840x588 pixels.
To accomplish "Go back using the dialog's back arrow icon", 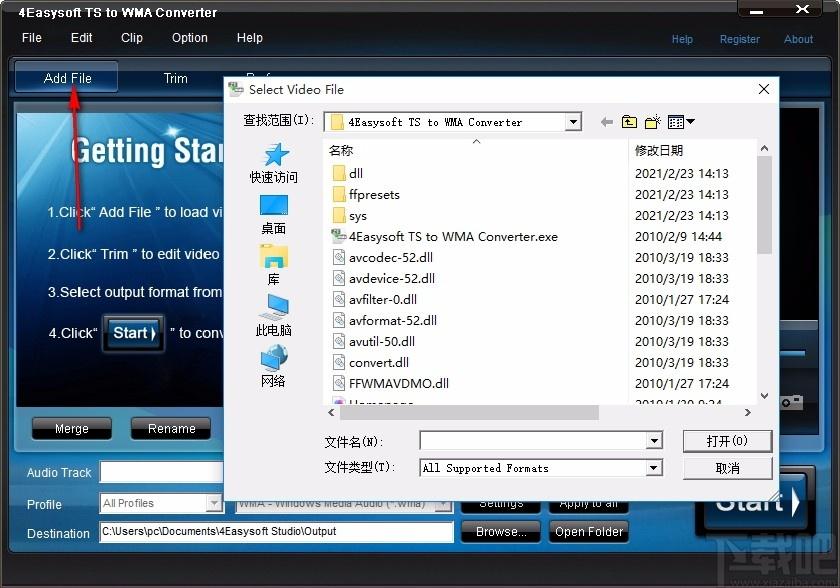I will tap(606, 122).
